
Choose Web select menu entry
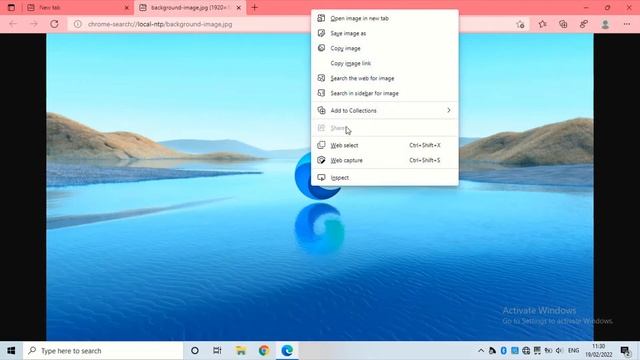[x=384, y=145]
